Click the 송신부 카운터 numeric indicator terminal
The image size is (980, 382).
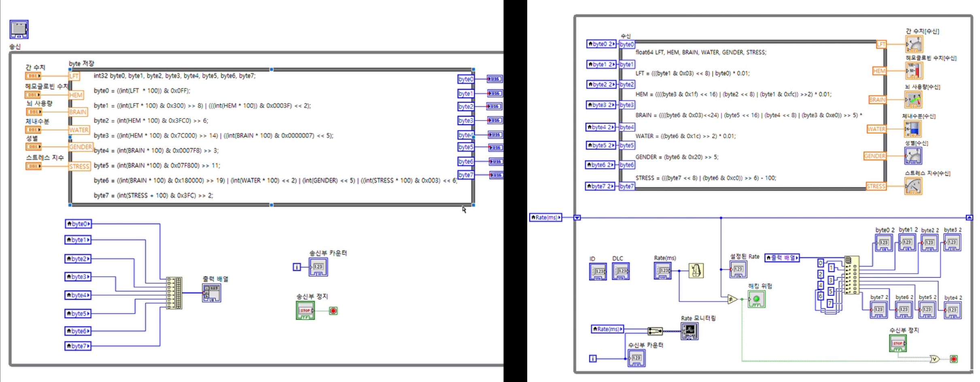click(x=318, y=267)
